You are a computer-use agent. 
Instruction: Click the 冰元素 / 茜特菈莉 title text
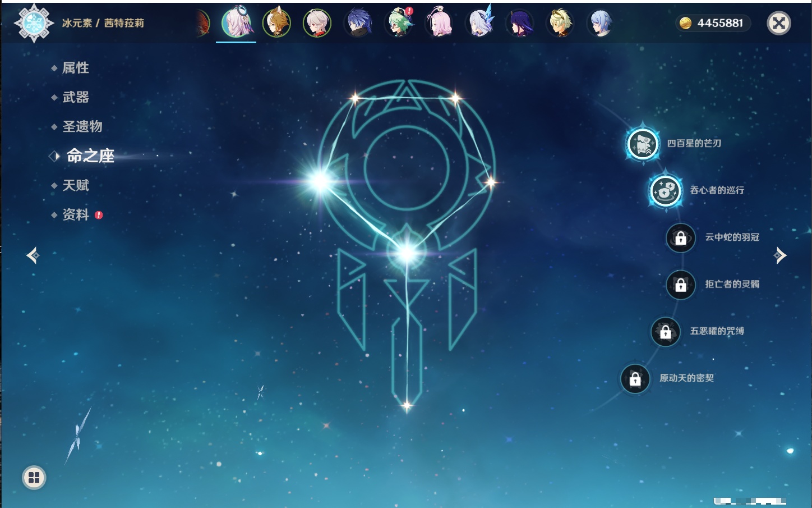pos(103,23)
